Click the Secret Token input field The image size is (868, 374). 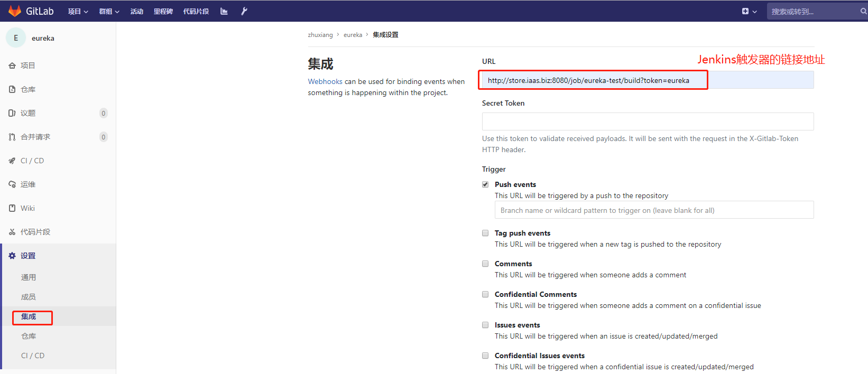[648, 121]
